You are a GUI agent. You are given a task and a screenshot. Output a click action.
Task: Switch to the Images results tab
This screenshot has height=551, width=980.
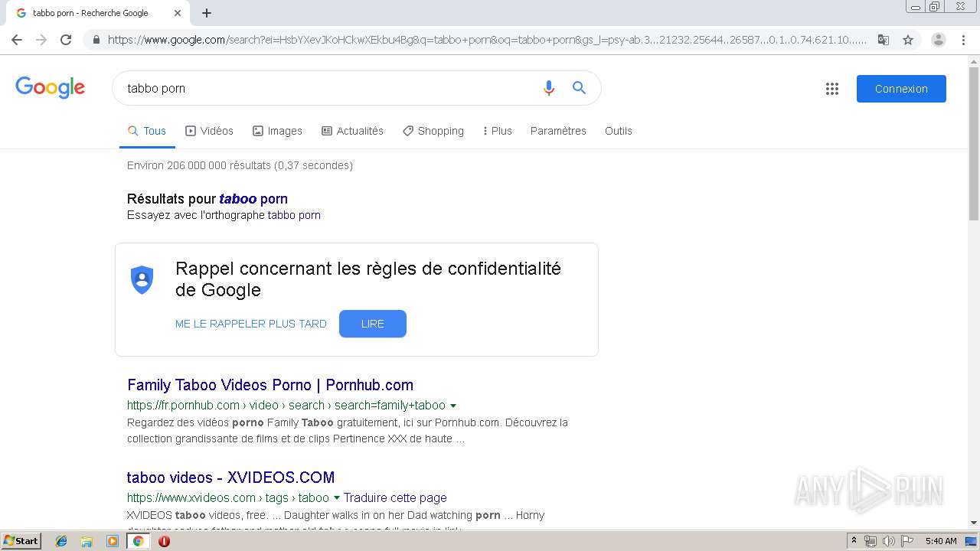(x=277, y=131)
